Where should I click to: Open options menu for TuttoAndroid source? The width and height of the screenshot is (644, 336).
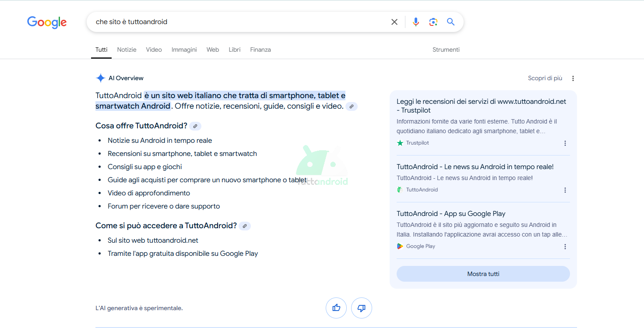pyautogui.click(x=565, y=190)
